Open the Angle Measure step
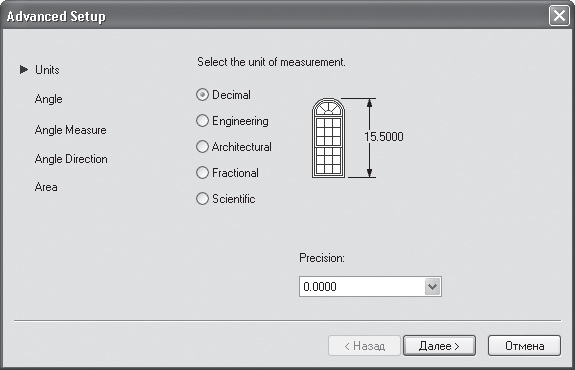This screenshot has width=575, height=370. pos(70,130)
